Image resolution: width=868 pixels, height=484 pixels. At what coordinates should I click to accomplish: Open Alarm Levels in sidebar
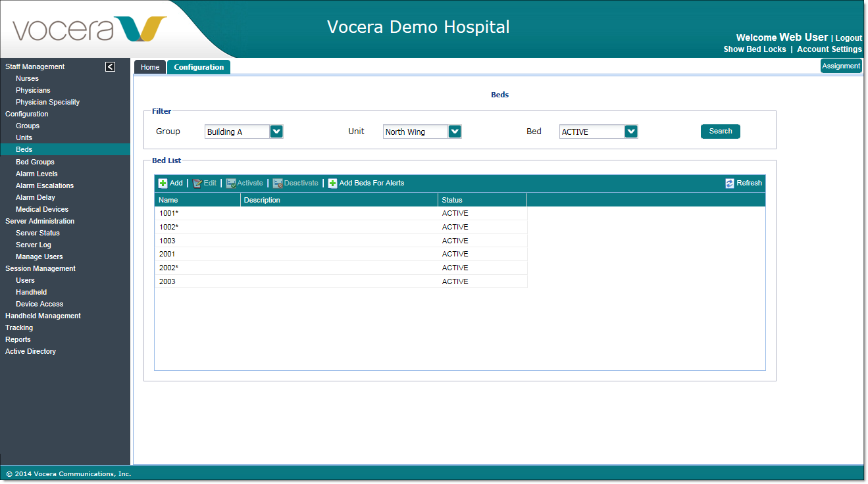point(37,174)
